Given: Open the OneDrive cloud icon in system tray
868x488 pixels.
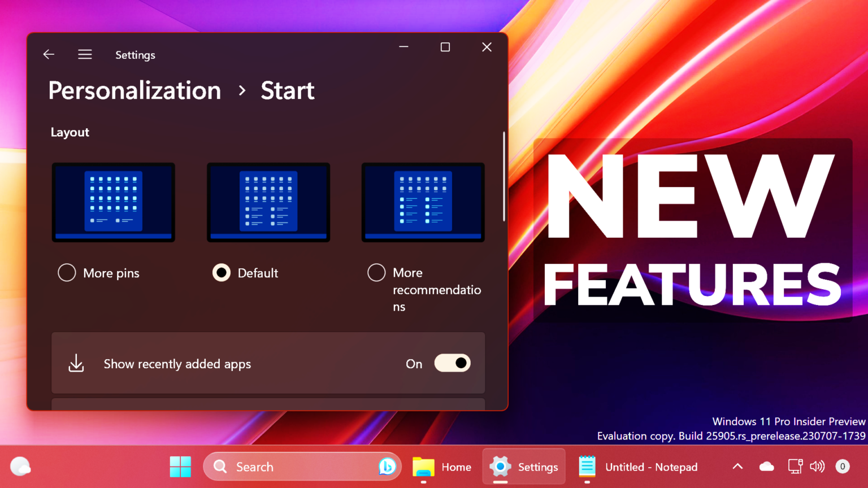Looking at the screenshot, I should click(x=766, y=467).
